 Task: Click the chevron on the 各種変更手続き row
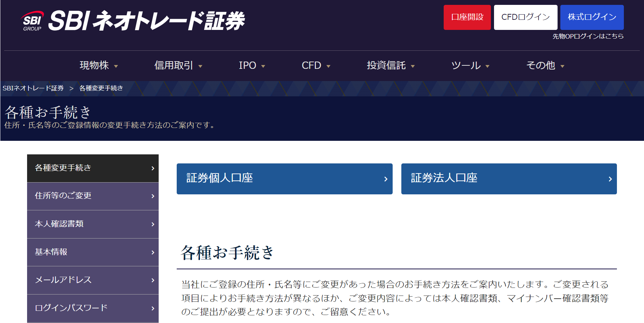(x=153, y=168)
